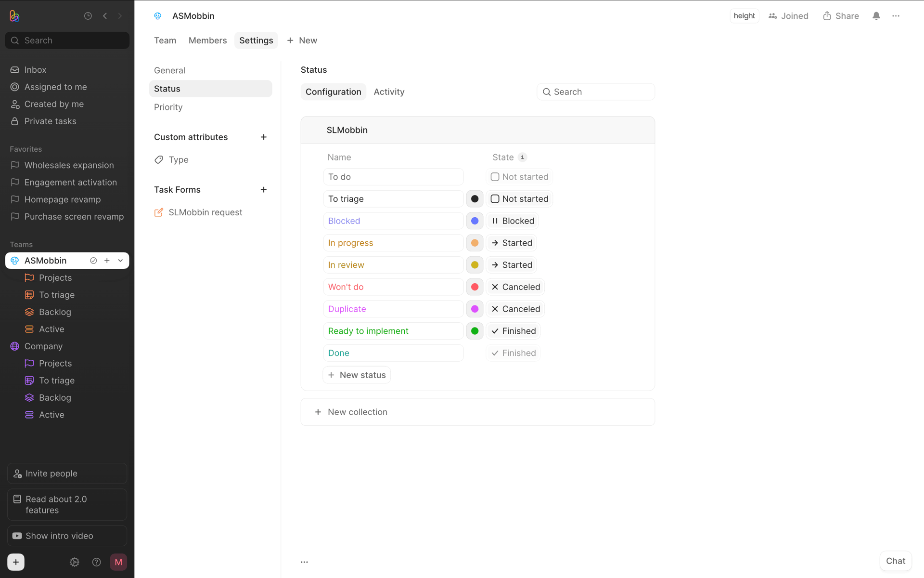924x578 pixels.
Task: Switch to the Team tab
Action: point(165,40)
